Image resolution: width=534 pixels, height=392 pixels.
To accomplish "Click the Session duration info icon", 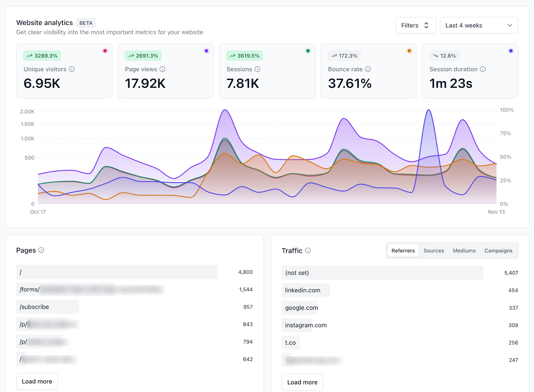I will tap(483, 69).
